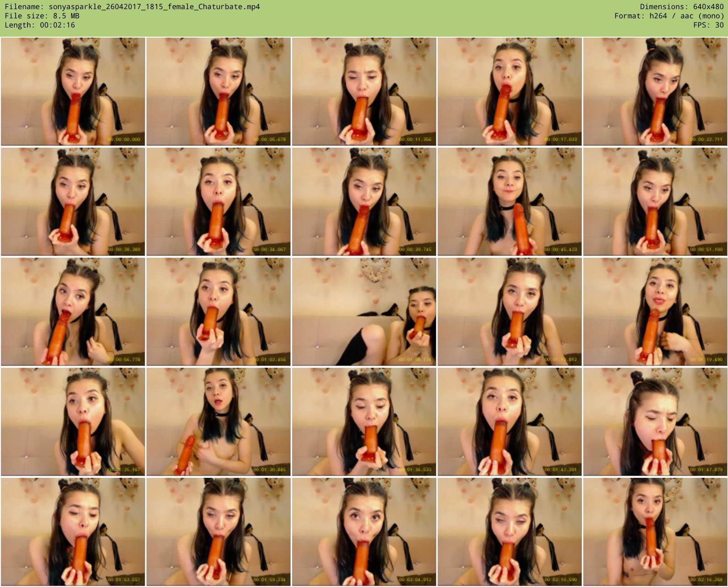The height and width of the screenshot is (587, 728).
Task: Select the frame stamped 00:00:28.389
Action: (x=73, y=202)
